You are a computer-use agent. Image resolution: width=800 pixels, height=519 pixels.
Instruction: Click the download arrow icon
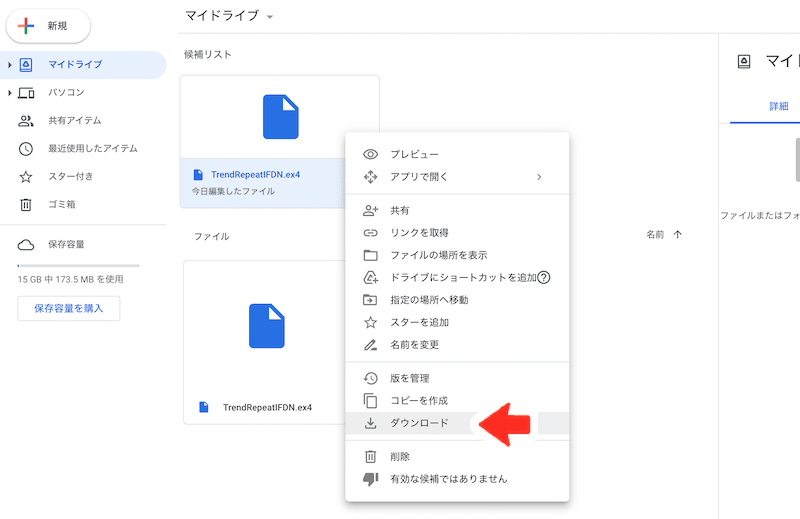(x=370, y=424)
